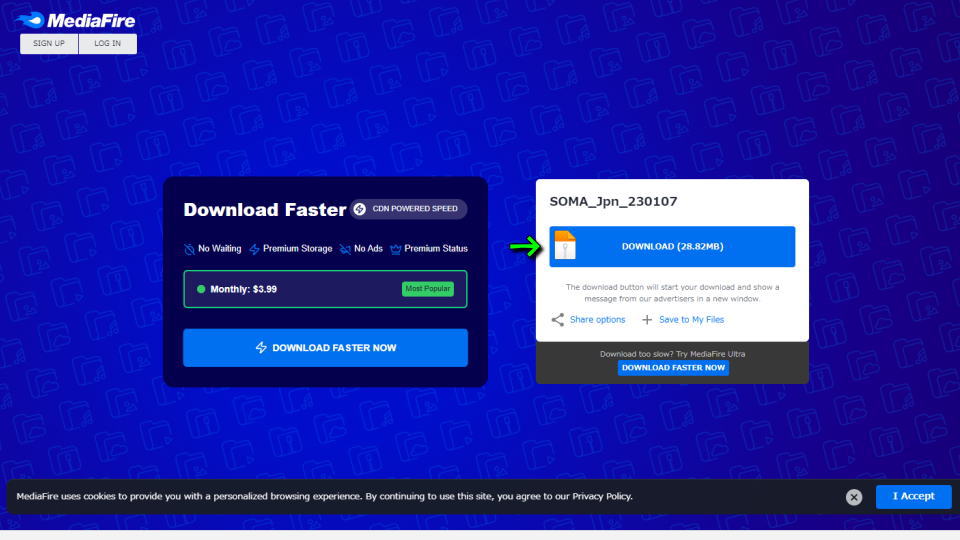Image resolution: width=960 pixels, height=540 pixels.
Task: Click small Download Faster Now under Ultra prompt
Action: click(673, 368)
